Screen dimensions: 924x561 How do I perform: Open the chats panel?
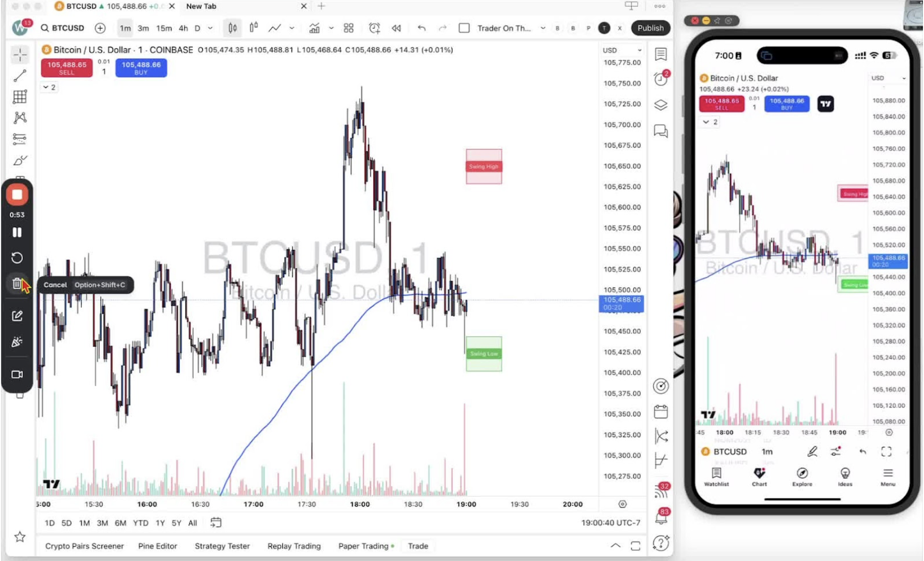point(661,131)
